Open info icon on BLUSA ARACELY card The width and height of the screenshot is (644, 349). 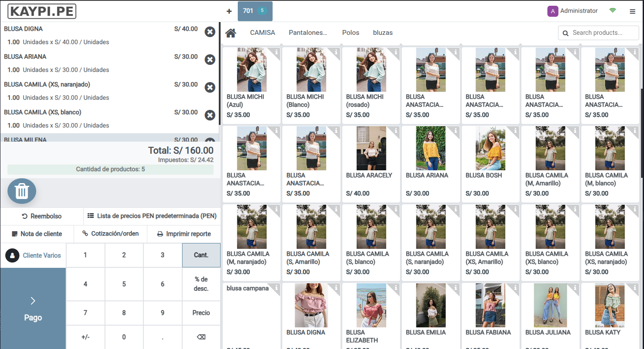pos(396,130)
